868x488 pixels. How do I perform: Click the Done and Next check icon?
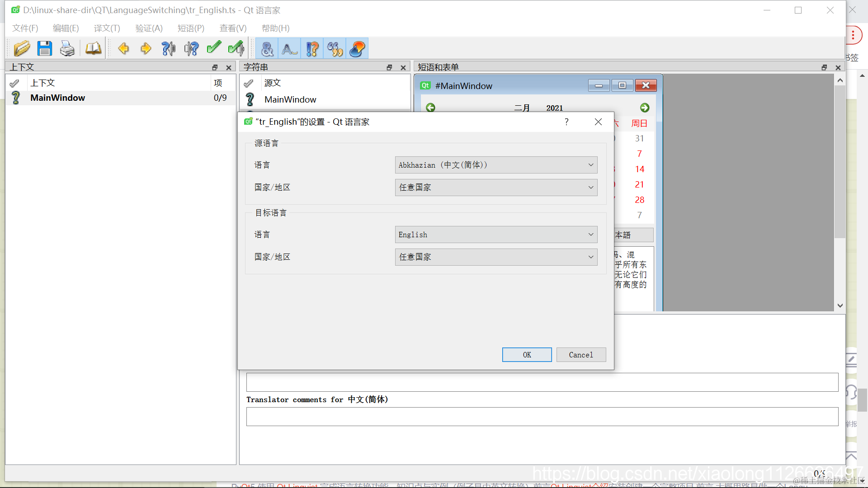click(x=236, y=48)
